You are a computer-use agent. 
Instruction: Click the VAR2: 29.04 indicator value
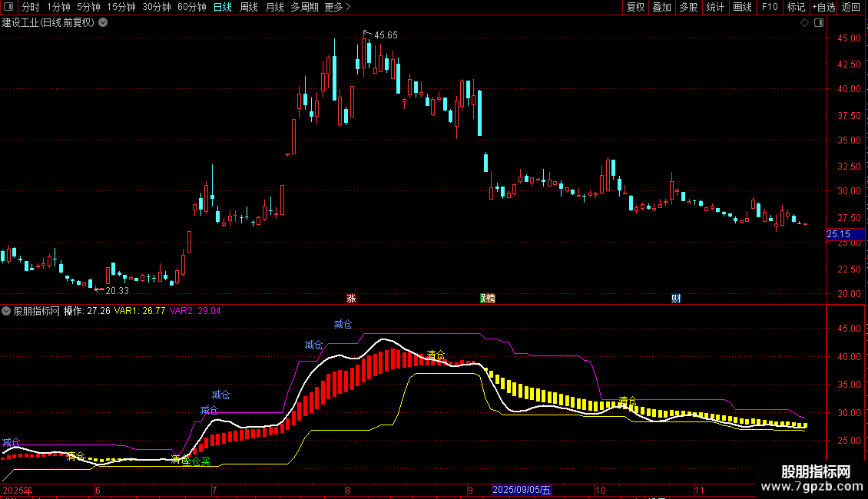tap(195, 311)
